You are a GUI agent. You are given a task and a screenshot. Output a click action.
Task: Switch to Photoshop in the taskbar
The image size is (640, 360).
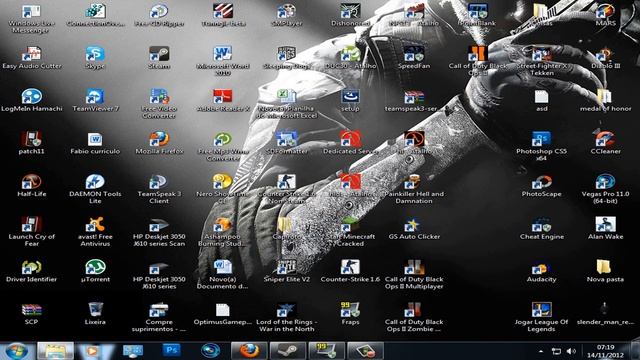click(171, 351)
